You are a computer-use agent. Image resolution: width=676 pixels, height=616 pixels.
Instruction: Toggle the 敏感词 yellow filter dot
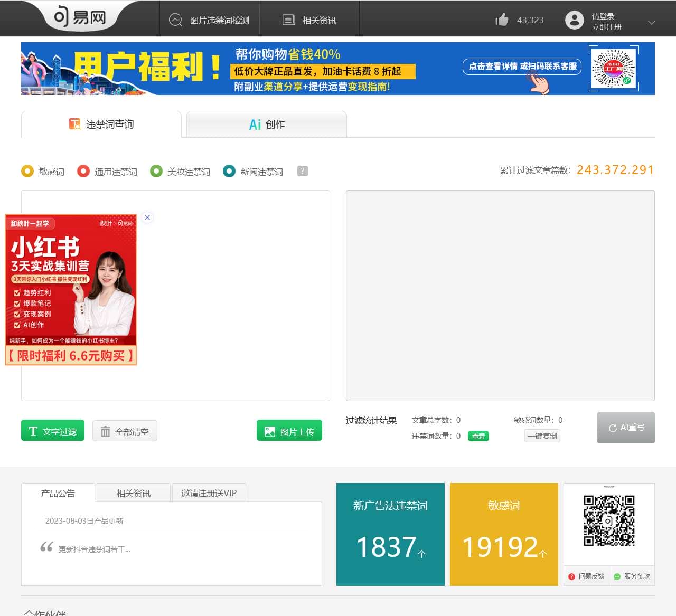27,171
